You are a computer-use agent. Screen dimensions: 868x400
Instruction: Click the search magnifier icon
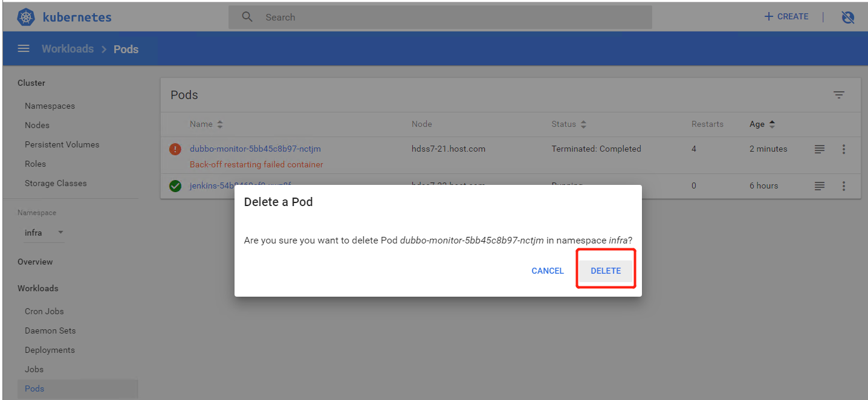tap(247, 17)
